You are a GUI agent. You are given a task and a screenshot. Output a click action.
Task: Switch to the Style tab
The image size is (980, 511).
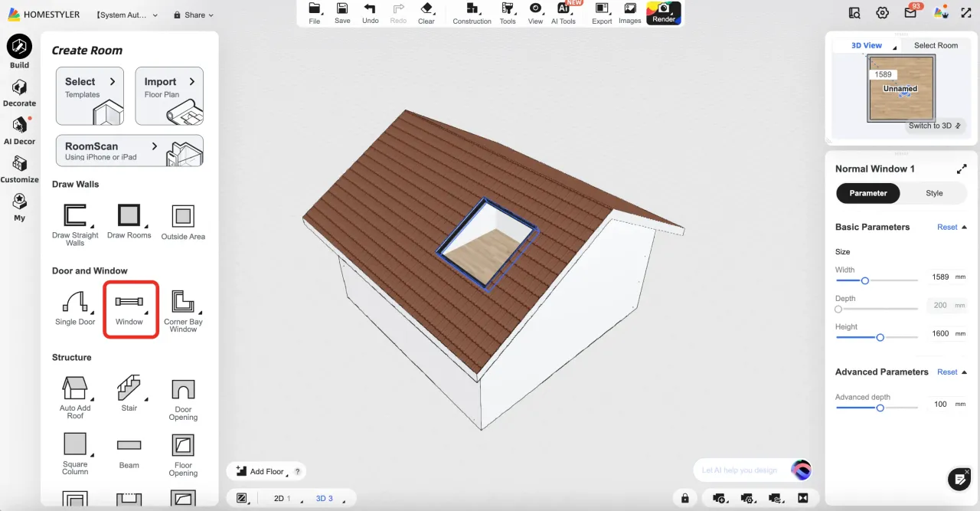(x=934, y=193)
